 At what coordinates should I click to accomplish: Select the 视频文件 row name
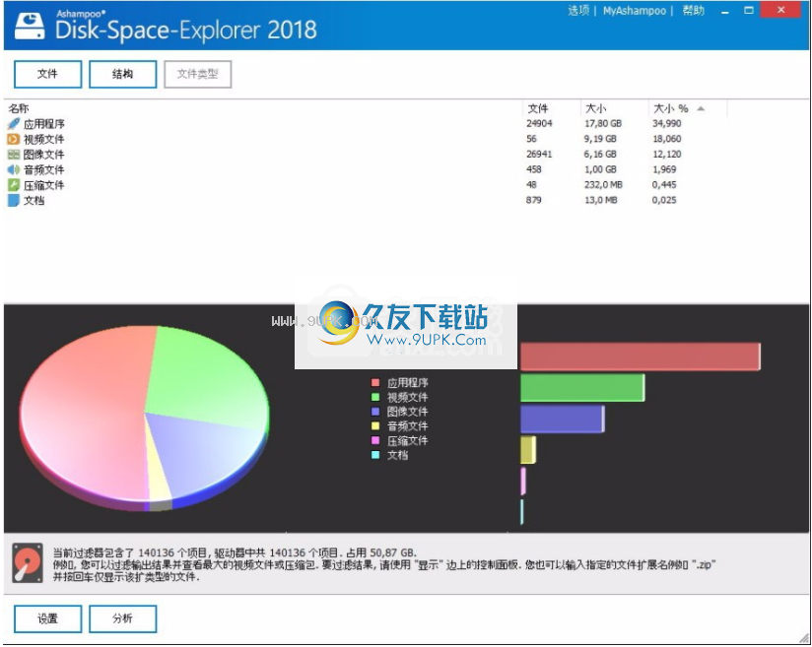tap(44, 139)
